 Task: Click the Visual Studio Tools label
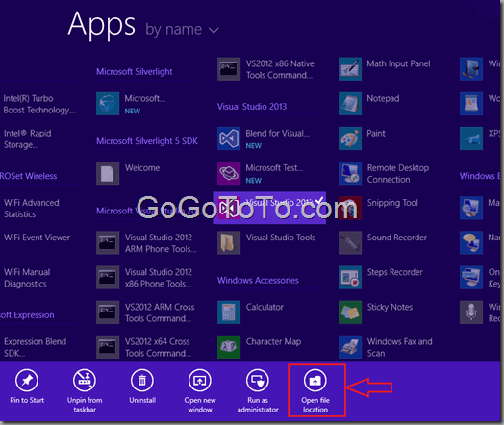pos(281,237)
